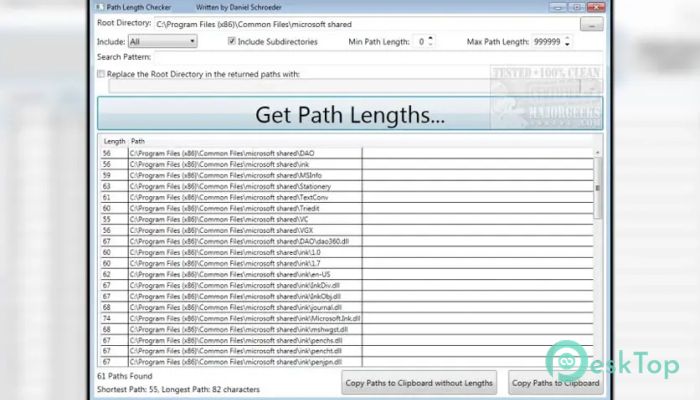This screenshot has height=400, width=700.
Task: Sort by the Length column header
Action: [114, 141]
